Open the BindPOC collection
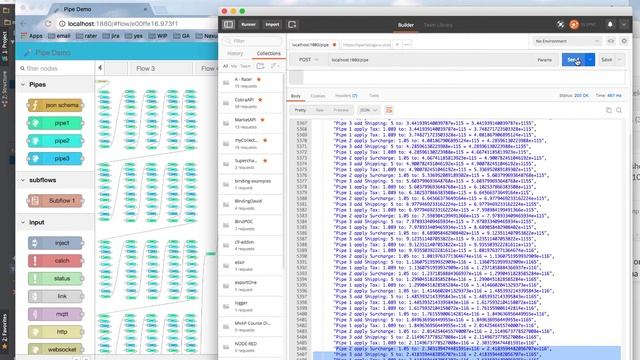Viewport: 640px width, 360px height. pyautogui.click(x=251, y=224)
